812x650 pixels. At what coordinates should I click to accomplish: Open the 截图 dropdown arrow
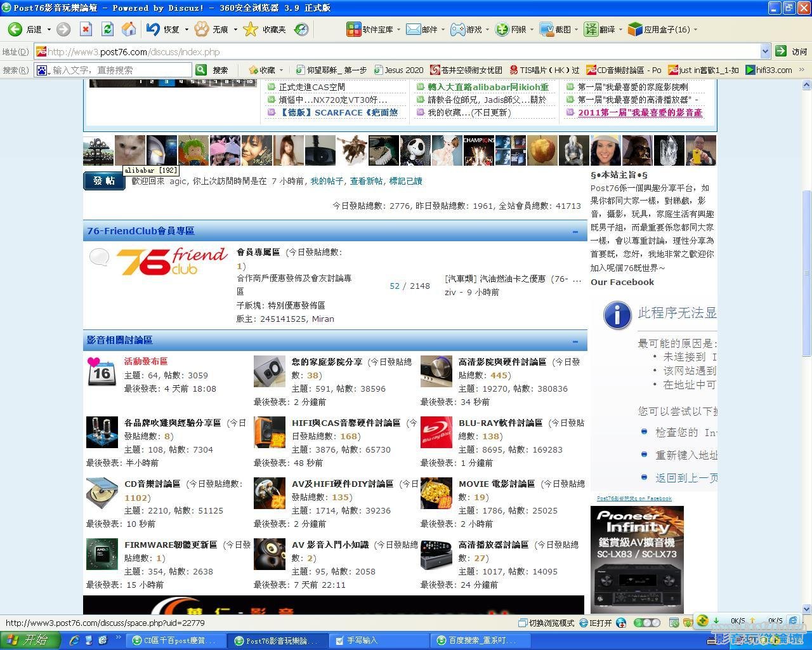[x=576, y=29]
